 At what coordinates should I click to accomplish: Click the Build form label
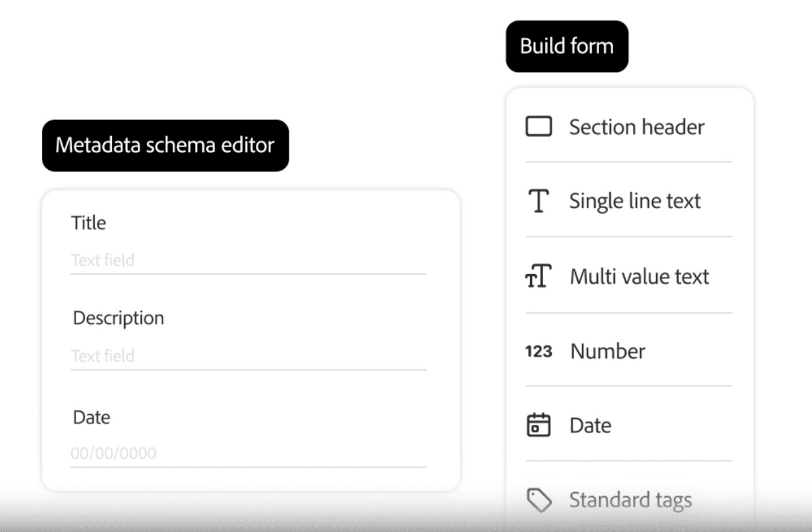(x=567, y=46)
